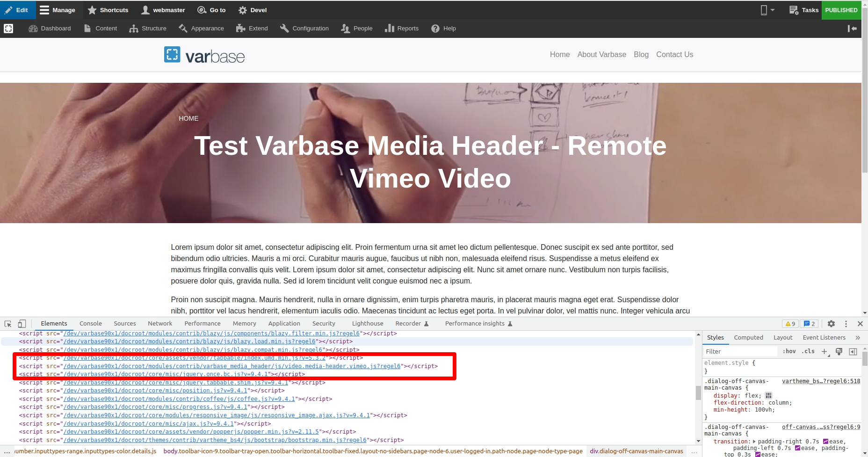The width and height of the screenshot is (868, 457).
Task: Switch to the Performance tab
Action: (x=203, y=324)
